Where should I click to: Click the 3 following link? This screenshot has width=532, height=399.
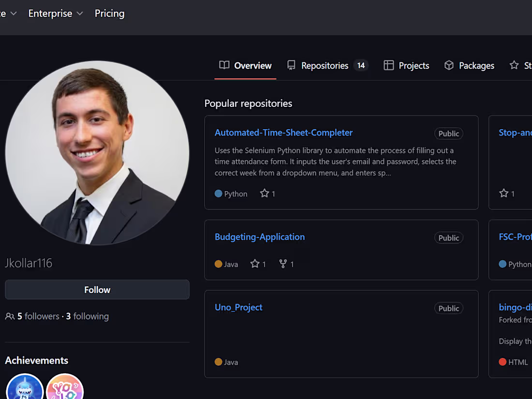pyautogui.click(x=87, y=316)
